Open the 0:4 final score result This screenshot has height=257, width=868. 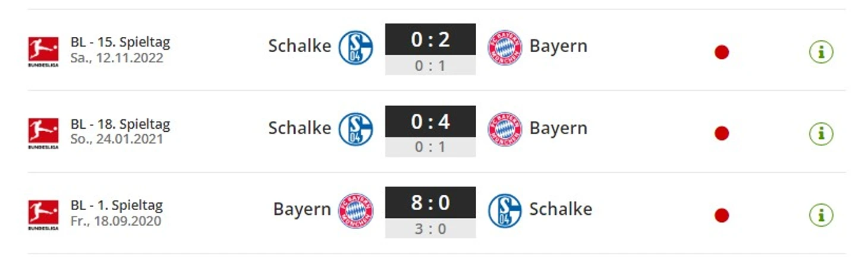(x=430, y=122)
